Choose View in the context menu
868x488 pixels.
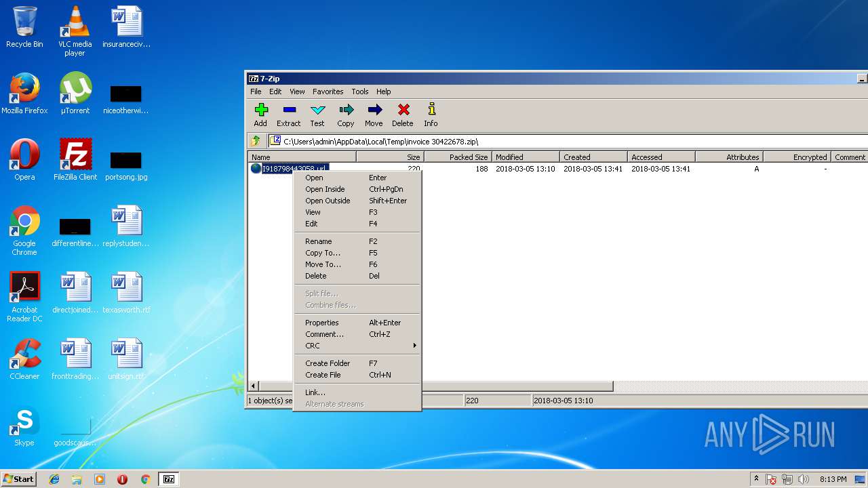[357, 212]
